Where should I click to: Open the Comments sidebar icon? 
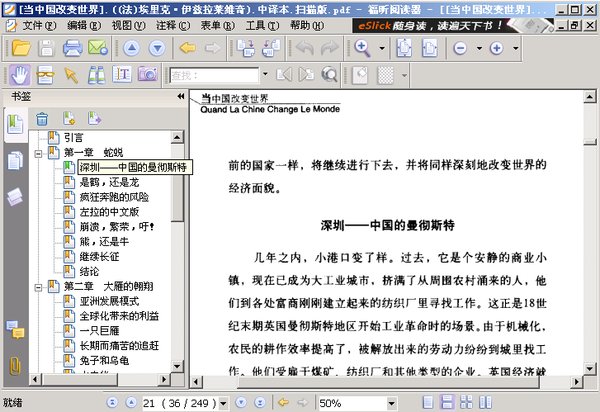tap(15, 329)
